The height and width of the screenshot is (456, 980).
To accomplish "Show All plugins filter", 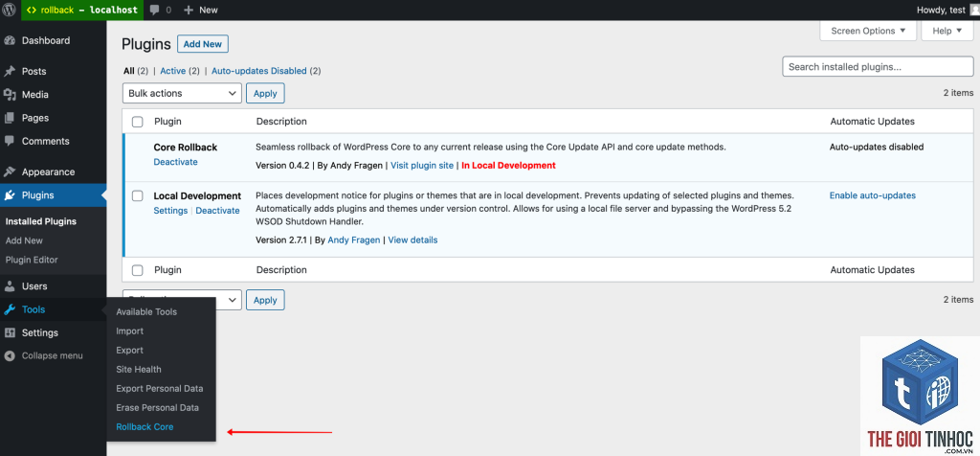I will point(129,71).
